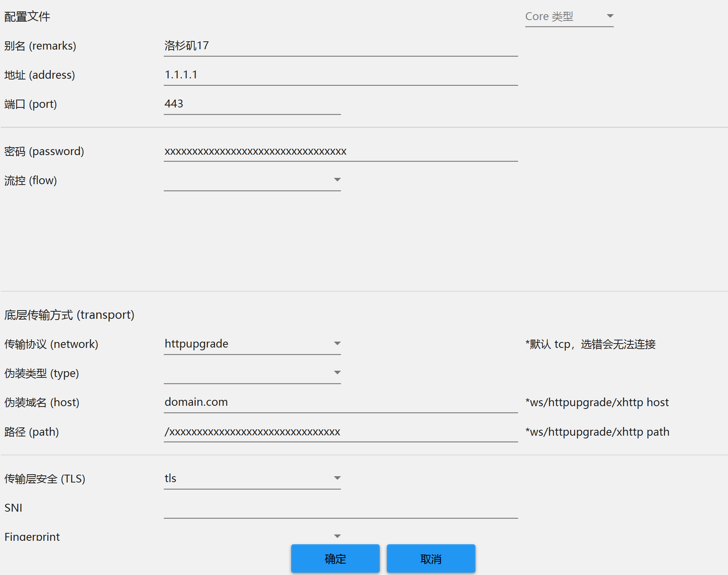
Task: Click the 密码 (password) label
Action: click(44, 152)
